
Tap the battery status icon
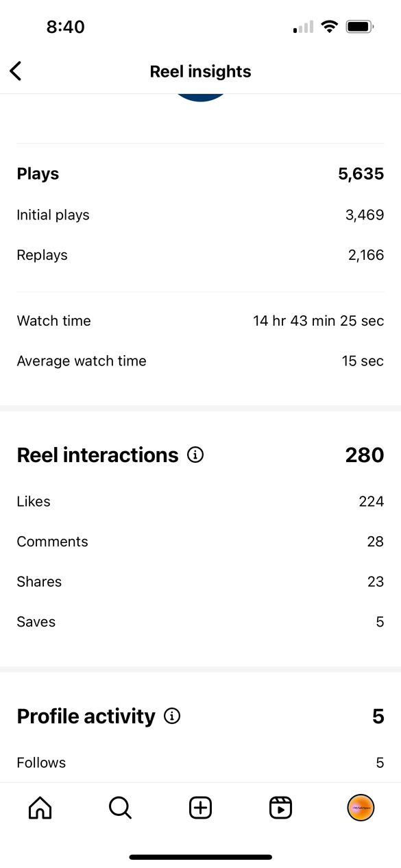point(360,27)
